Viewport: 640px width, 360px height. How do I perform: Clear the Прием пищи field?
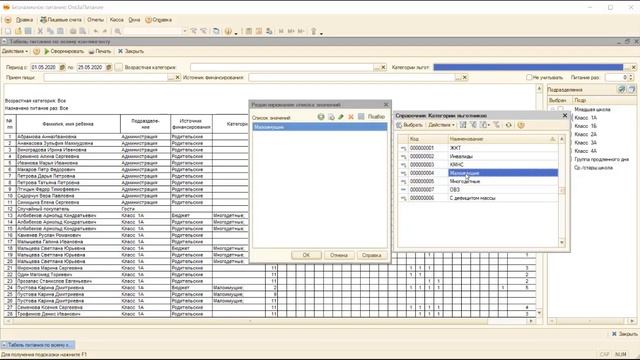[x=178, y=78]
